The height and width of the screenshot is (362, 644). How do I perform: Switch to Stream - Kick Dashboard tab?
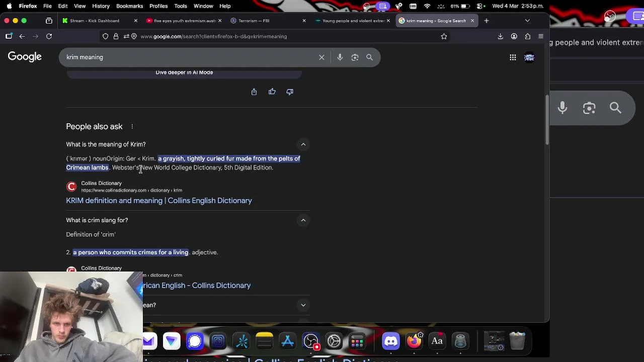point(99,21)
